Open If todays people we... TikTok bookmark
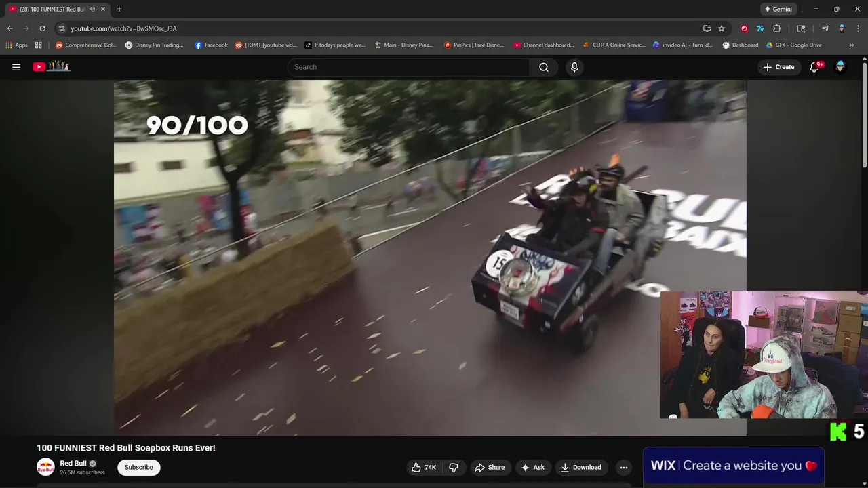The image size is (868, 488). [335, 45]
